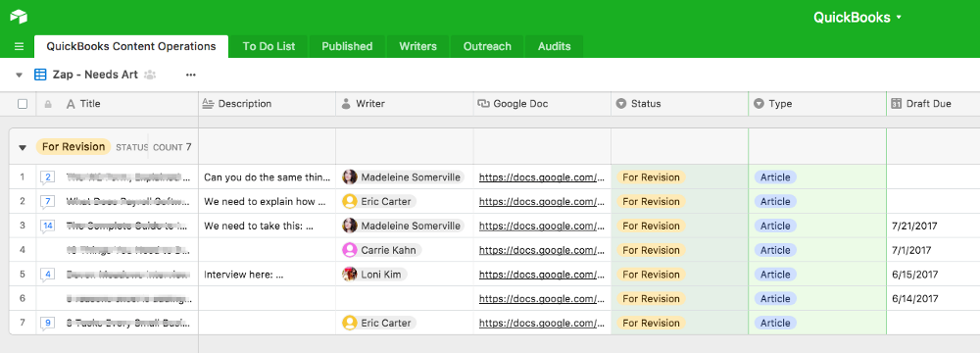Open Google Doc link in row 2

pyautogui.click(x=542, y=202)
